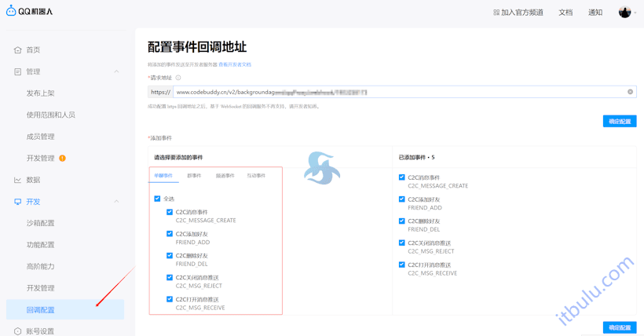Collapse the 开发 section chevron
This screenshot has height=336, width=644.
coord(117,201)
